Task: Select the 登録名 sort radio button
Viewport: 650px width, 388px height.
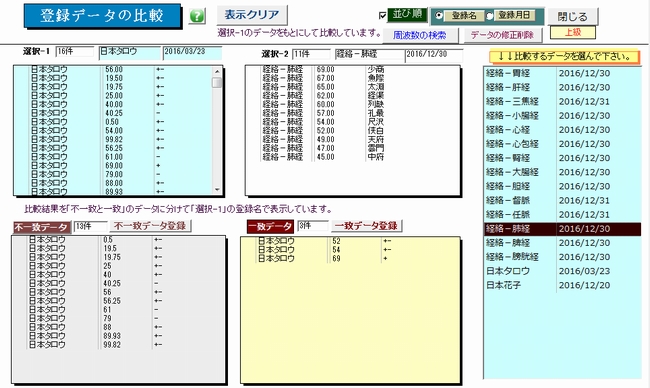Action: click(x=439, y=16)
